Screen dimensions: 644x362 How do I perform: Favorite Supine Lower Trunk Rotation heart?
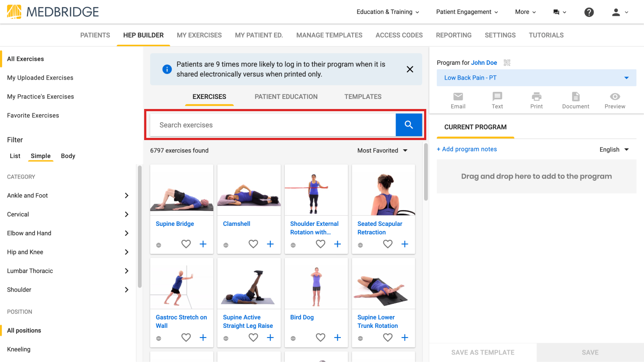[x=388, y=337]
